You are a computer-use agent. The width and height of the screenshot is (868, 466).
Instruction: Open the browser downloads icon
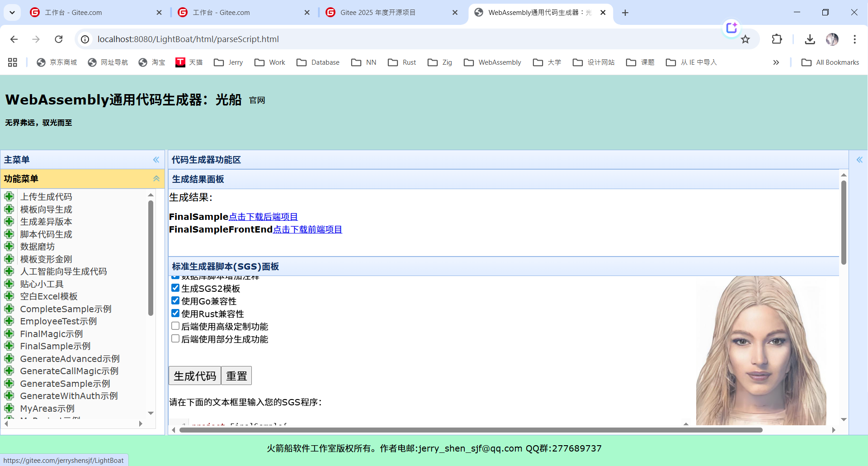[x=810, y=39]
